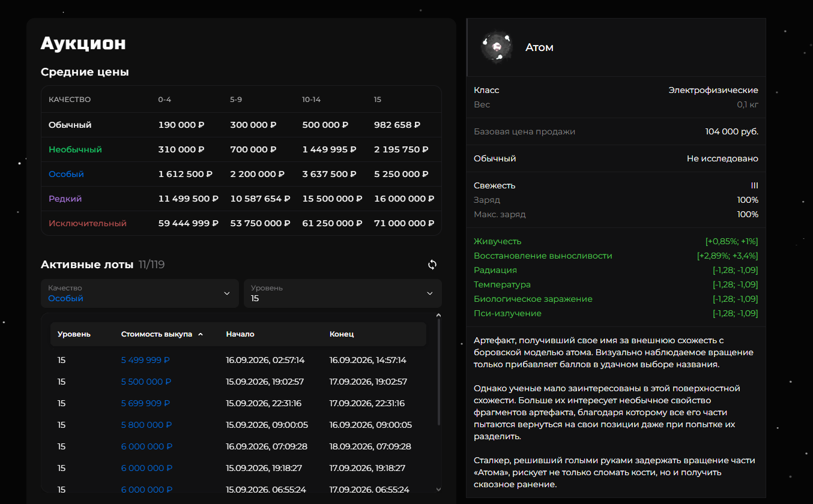Select the Исключительный quality price row
Viewport: 813px width, 504px height.
[x=241, y=223]
